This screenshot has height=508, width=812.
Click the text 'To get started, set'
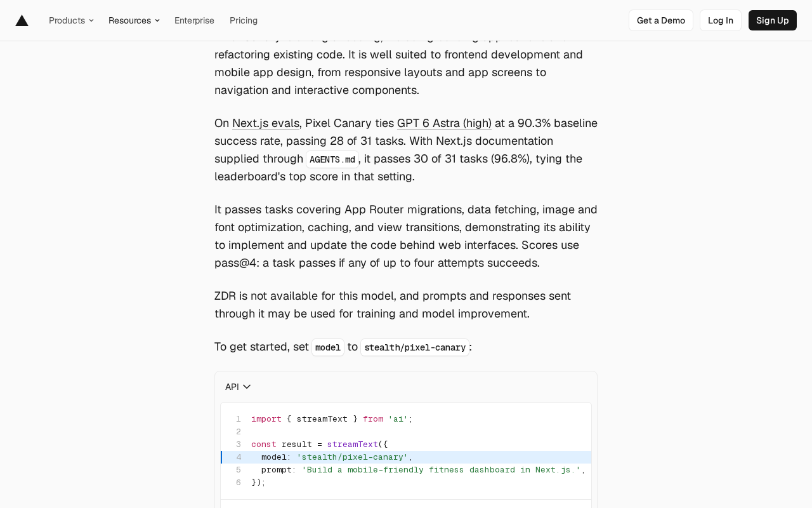261,347
